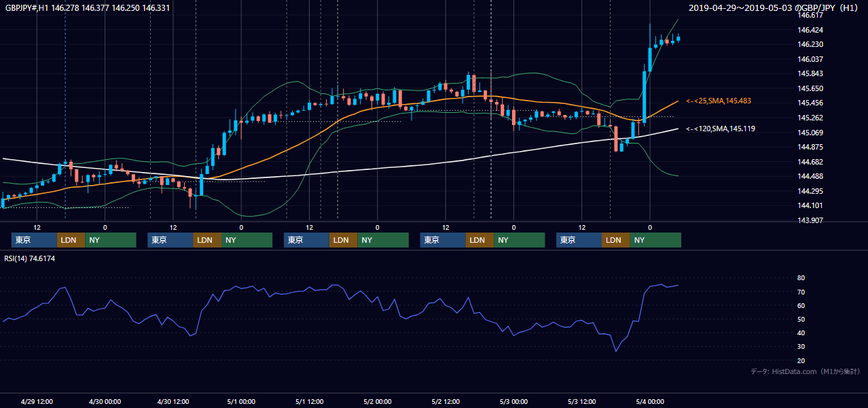Click price axis value 146.617
This screenshot has width=868, height=408.
810,15
